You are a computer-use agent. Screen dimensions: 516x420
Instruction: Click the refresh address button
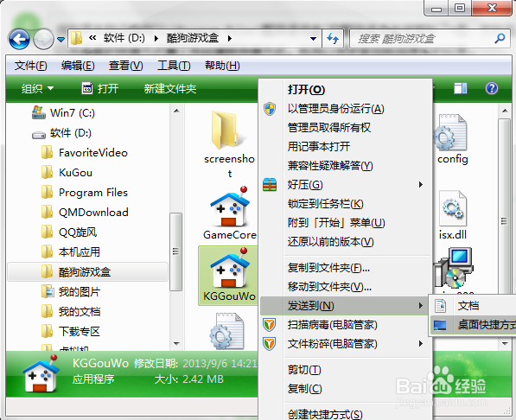pyautogui.click(x=333, y=39)
